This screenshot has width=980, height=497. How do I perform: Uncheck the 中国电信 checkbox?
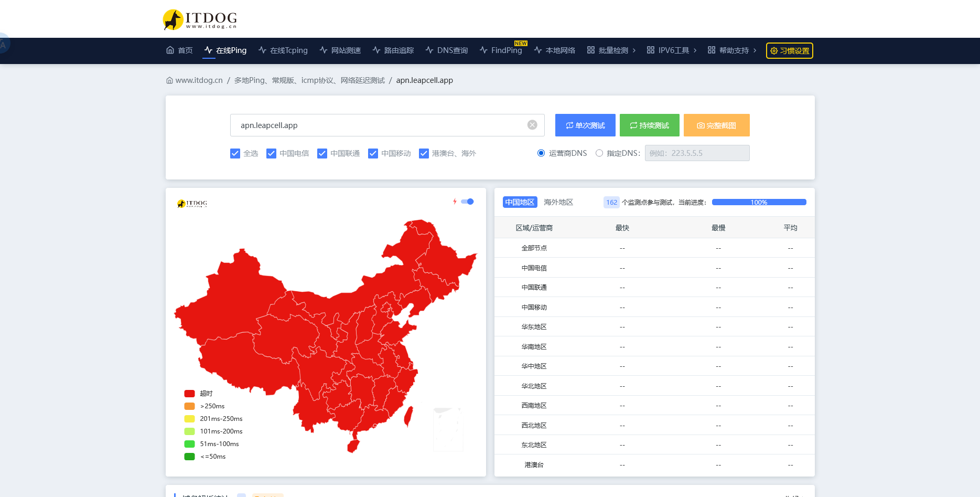pos(271,153)
